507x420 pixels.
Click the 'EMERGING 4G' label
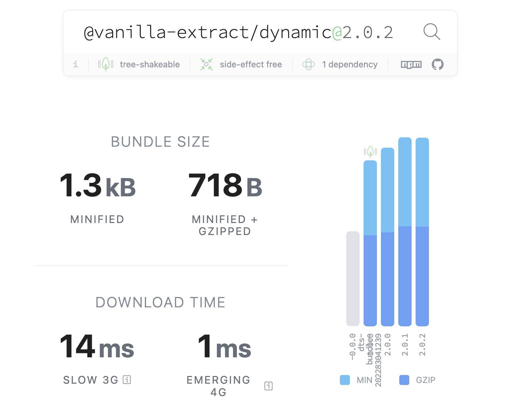tap(218, 386)
